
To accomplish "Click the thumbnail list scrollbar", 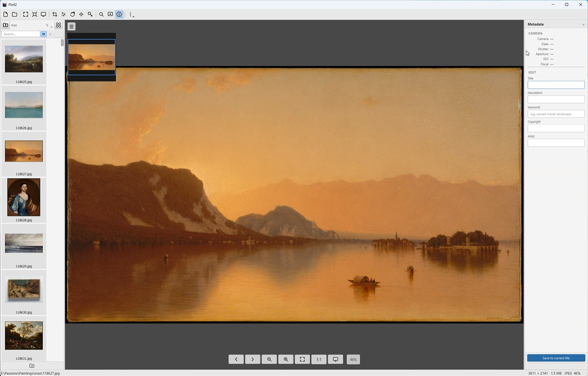I will [x=62, y=42].
